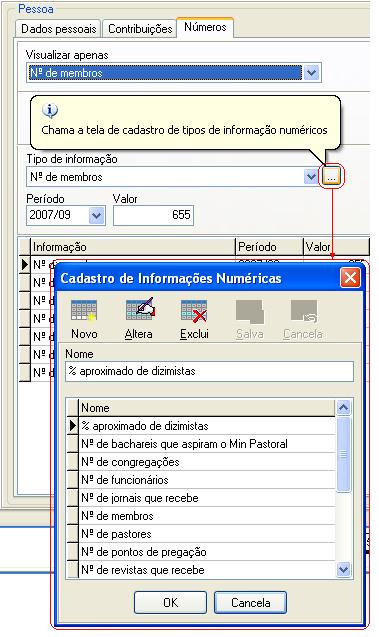Viewport: 379px width, 637px height.
Task: Select the Números tab
Action: 205,27
